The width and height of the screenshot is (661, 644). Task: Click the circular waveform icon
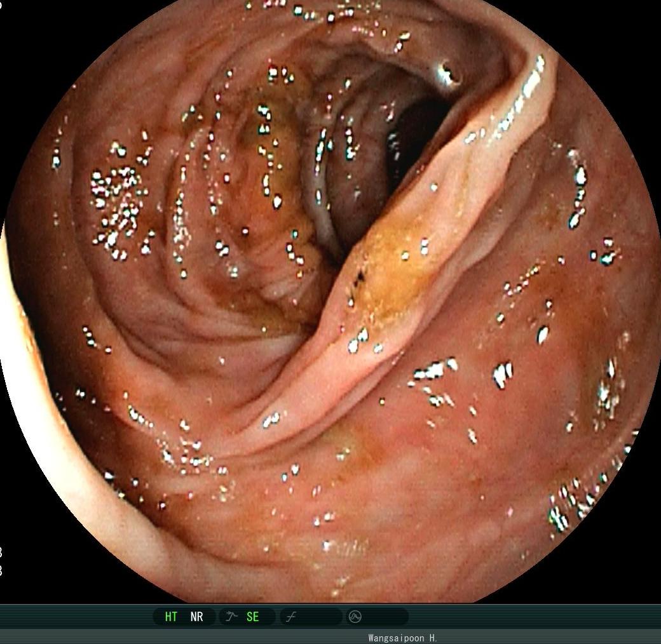pos(355,617)
